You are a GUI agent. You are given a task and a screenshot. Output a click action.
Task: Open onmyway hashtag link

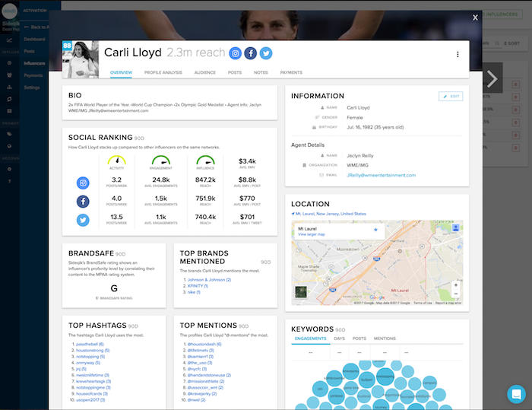coord(88,363)
